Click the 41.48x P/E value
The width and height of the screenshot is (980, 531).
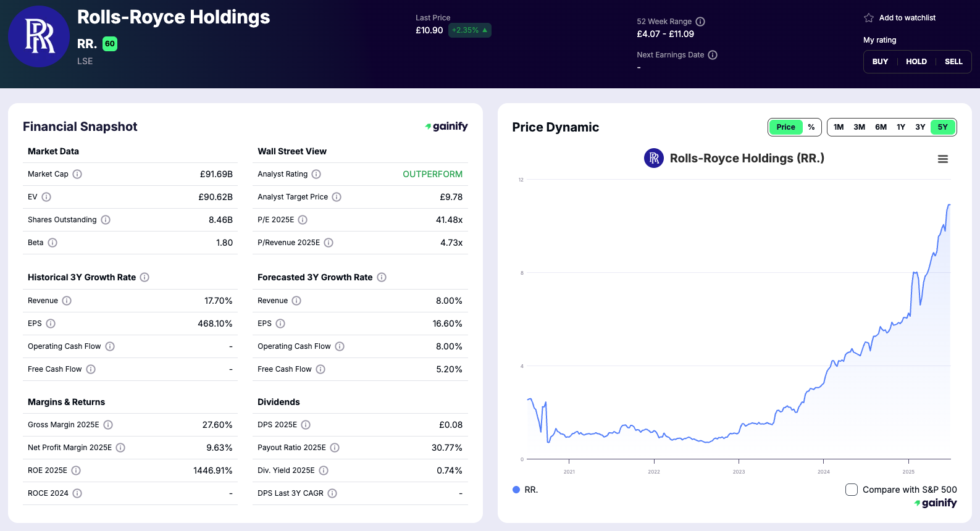449,220
